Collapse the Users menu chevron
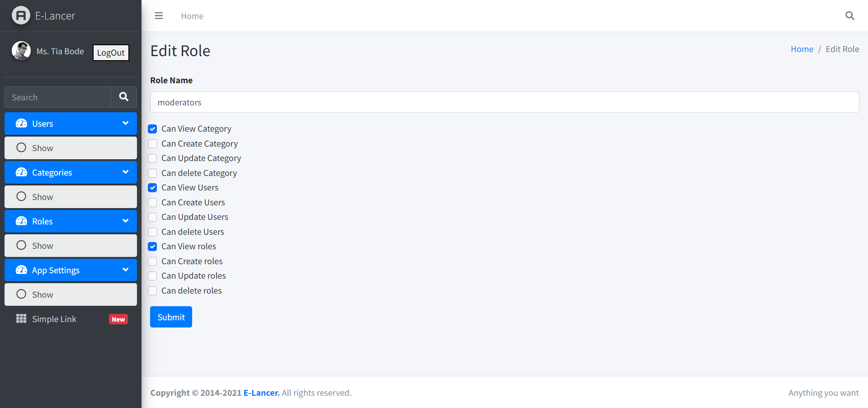 pyautogui.click(x=125, y=123)
